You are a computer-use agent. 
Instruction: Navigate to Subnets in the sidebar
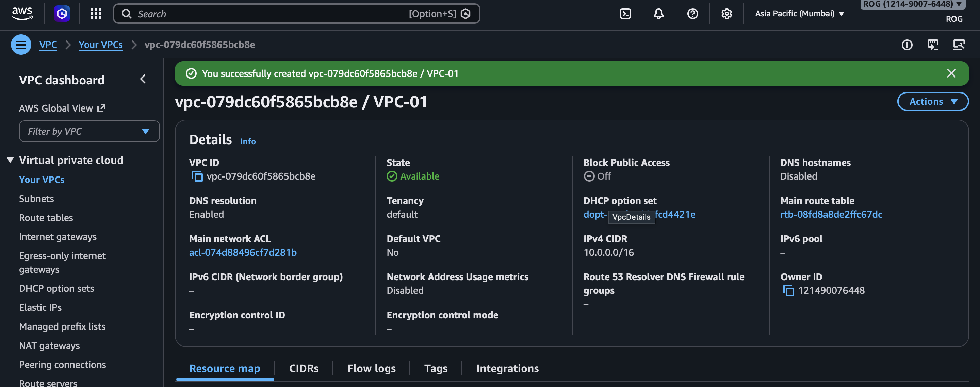[x=36, y=199]
